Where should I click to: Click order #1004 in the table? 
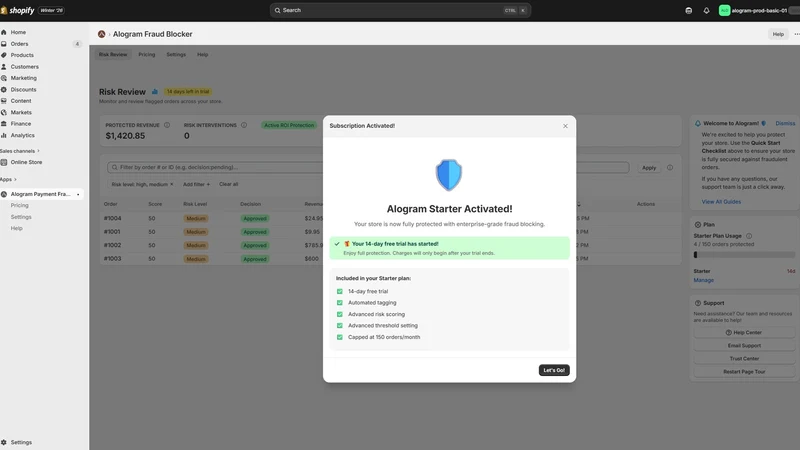(112, 218)
